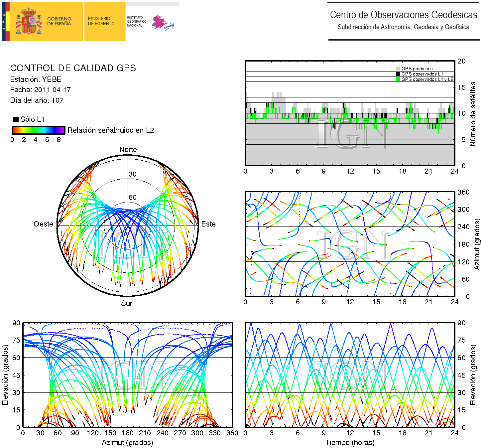Viewport: 481px width, 448px height.
Task: Click the black 'Sólo L1' legend square
Action: click(x=16, y=119)
